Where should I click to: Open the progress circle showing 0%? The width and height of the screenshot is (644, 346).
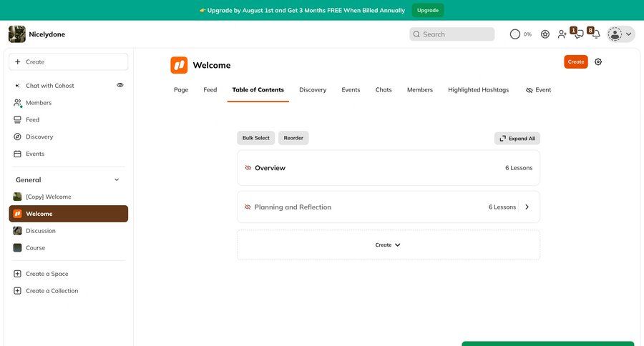pos(515,34)
